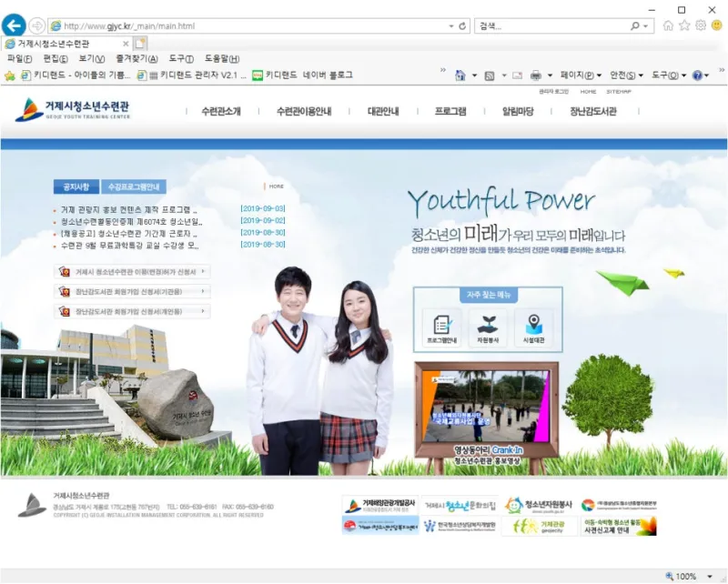Click the blue help question-mark icon

click(697, 76)
